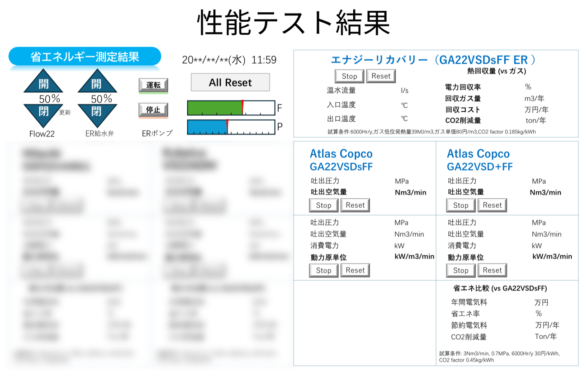The image size is (588, 372).
Task: Click Stop under 動力原単位 in GA22VSD+FF panel
Action: point(460,270)
